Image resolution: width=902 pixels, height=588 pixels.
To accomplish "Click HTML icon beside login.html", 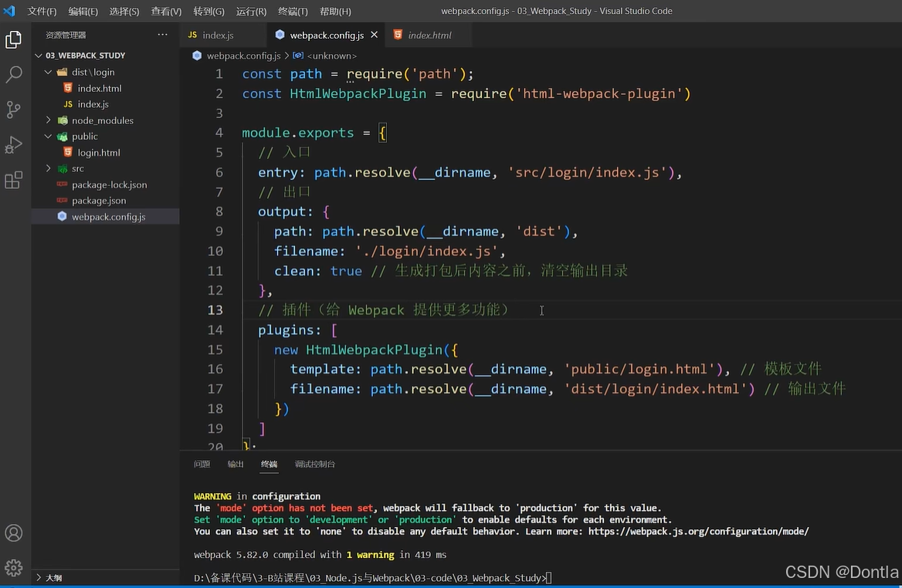I will [68, 152].
